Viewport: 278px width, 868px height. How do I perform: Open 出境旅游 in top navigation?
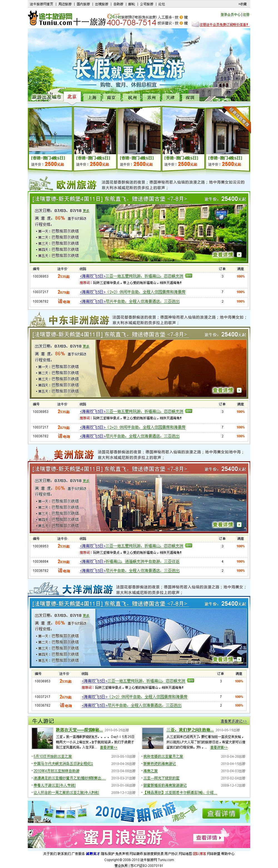[101, 4]
